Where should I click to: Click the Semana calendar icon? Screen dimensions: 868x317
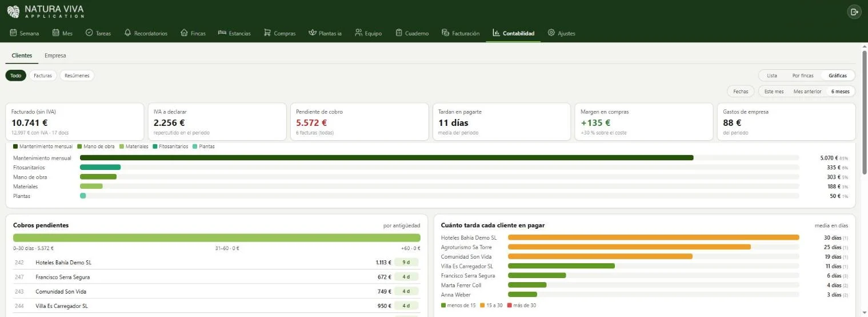13,33
